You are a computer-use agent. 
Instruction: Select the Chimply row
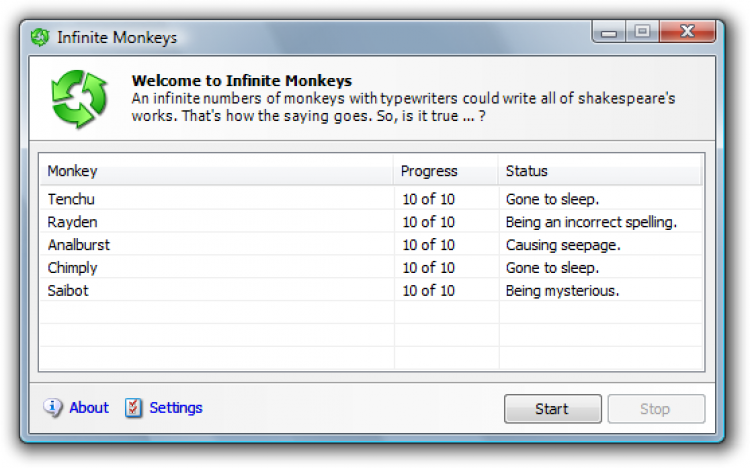pyautogui.click(x=371, y=267)
